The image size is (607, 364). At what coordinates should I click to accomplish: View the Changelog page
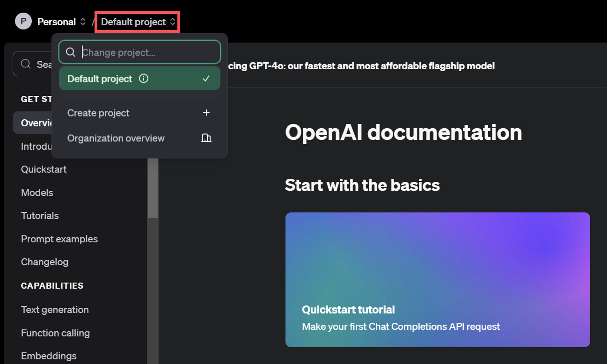tap(44, 262)
